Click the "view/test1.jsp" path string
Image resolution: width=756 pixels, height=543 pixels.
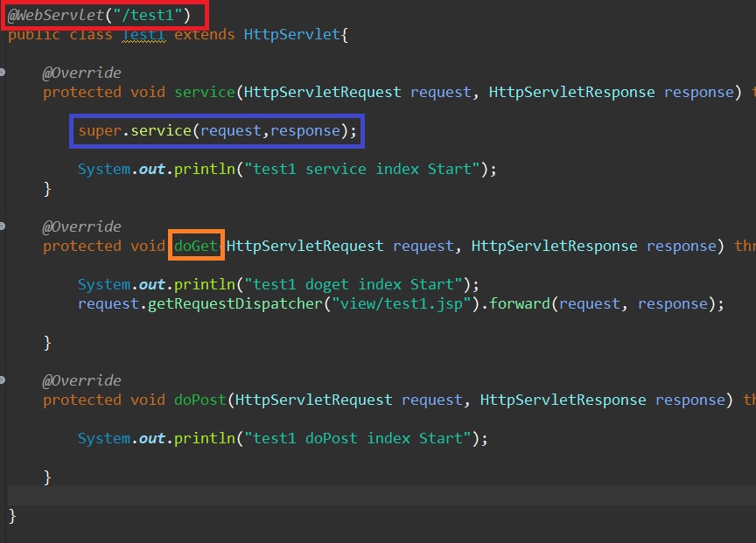pos(401,303)
